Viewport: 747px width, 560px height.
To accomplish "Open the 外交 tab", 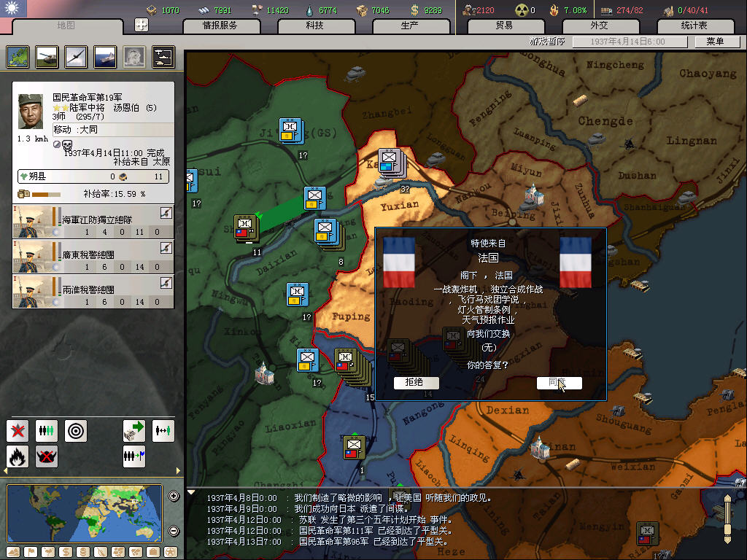I will (x=600, y=26).
